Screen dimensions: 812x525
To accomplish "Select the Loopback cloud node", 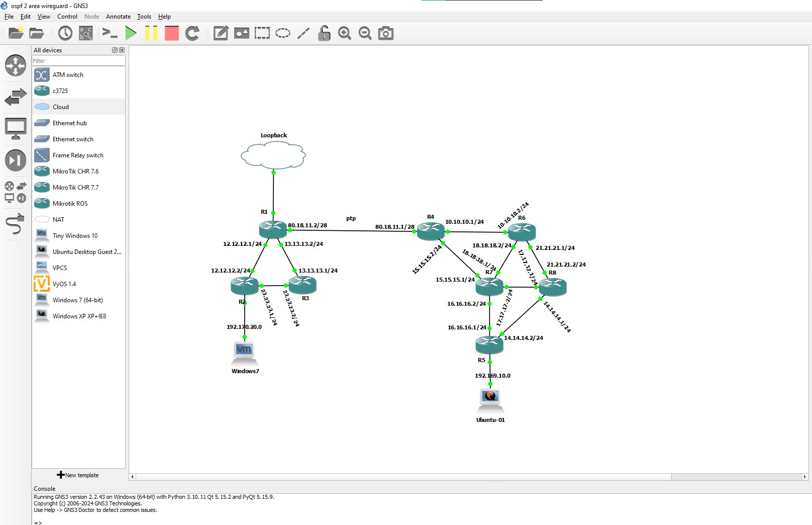I will coord(273,155).
